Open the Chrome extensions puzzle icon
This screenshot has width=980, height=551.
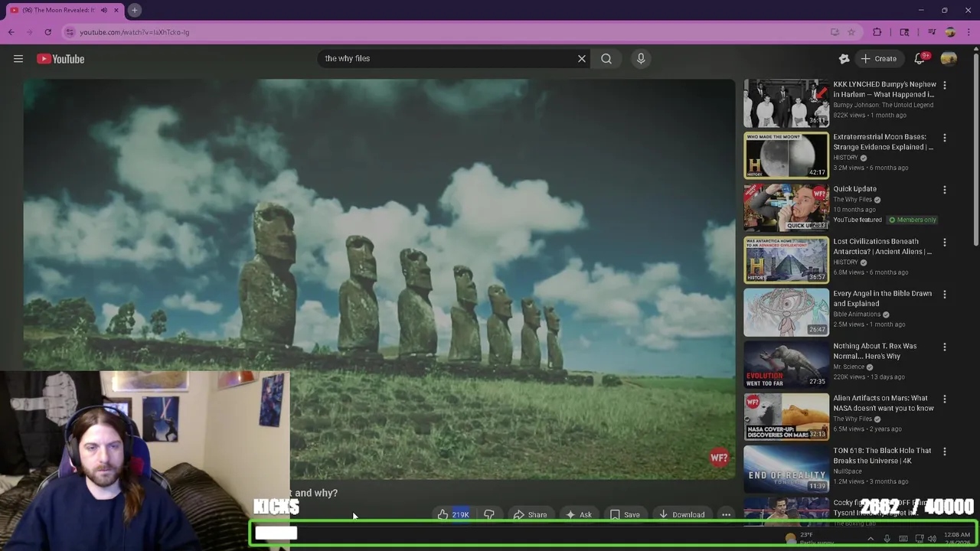point(877,32)
